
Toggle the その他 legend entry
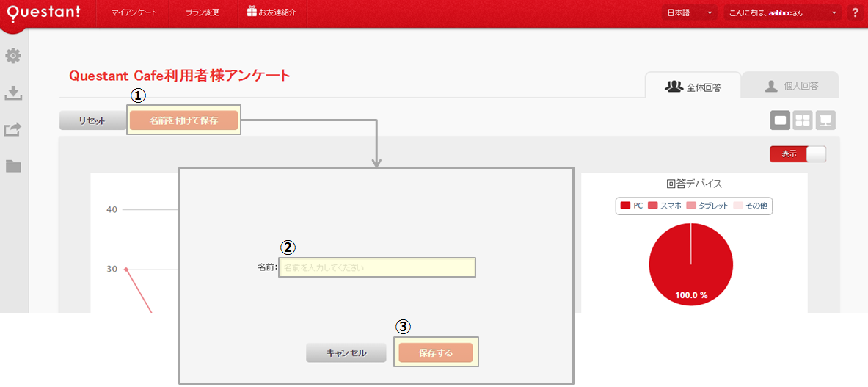coord(750,206)
